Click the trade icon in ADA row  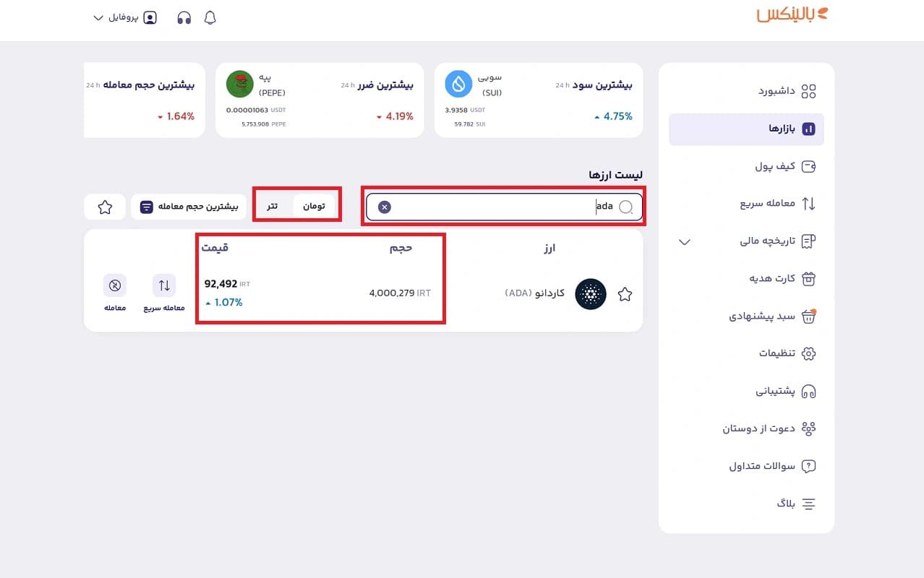coord(114,286)
